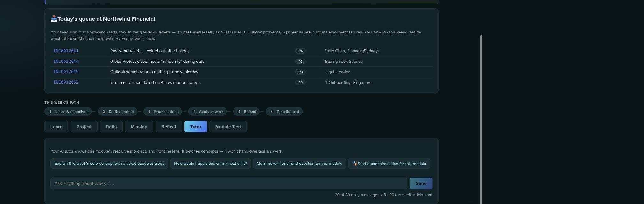
Task: Open ticket INC0012041
Action: pyautogui.click(x=66, y=51)
